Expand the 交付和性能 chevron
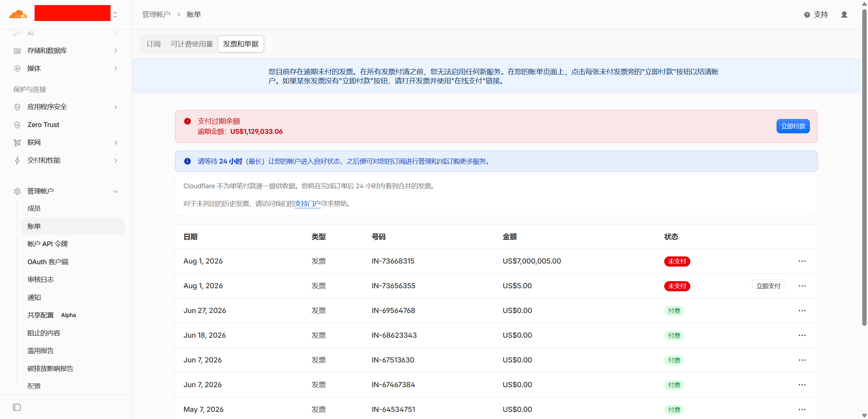Image resolution: width=868 pixels, height=419 pixels. click(116, 161)
